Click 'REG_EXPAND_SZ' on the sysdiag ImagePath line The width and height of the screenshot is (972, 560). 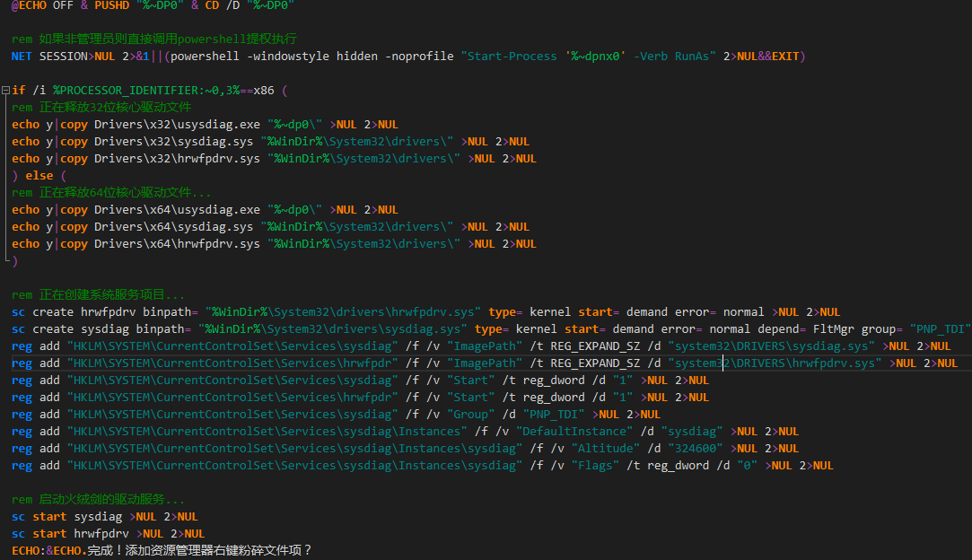point(595,346)
